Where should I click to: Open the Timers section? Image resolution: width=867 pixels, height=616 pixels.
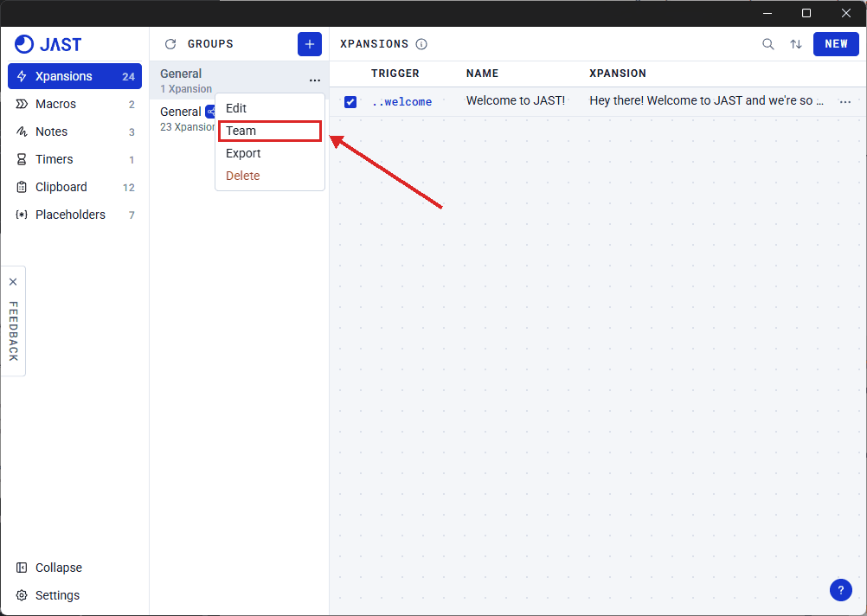coord(74,159)
